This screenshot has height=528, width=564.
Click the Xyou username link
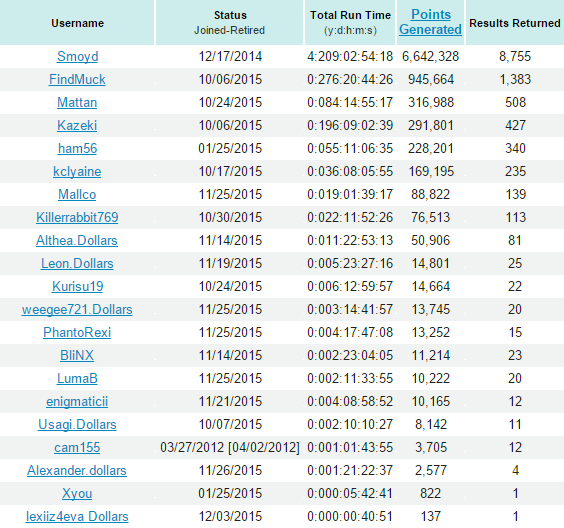(x=77, y=494)
